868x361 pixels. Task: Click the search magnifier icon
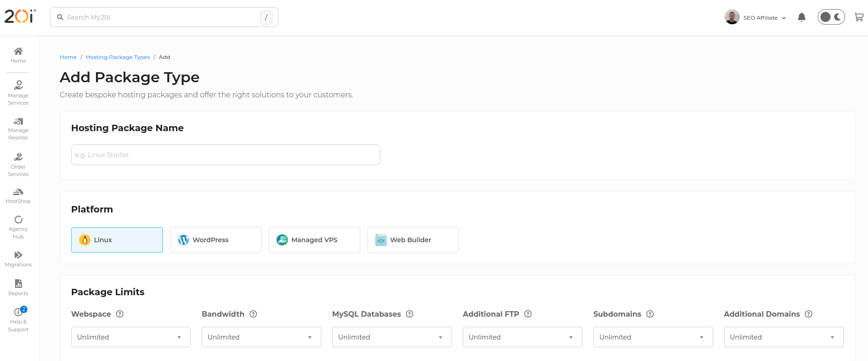[x=60, y=17]
